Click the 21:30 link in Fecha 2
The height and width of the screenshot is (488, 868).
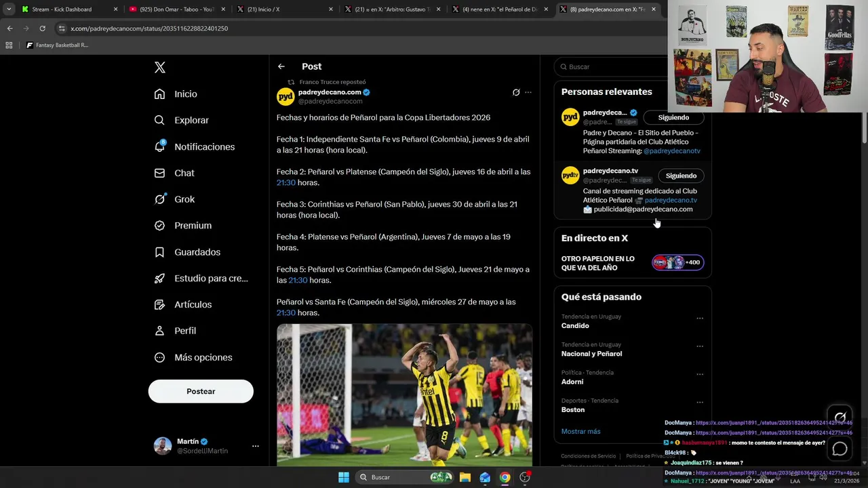point(286,183)
